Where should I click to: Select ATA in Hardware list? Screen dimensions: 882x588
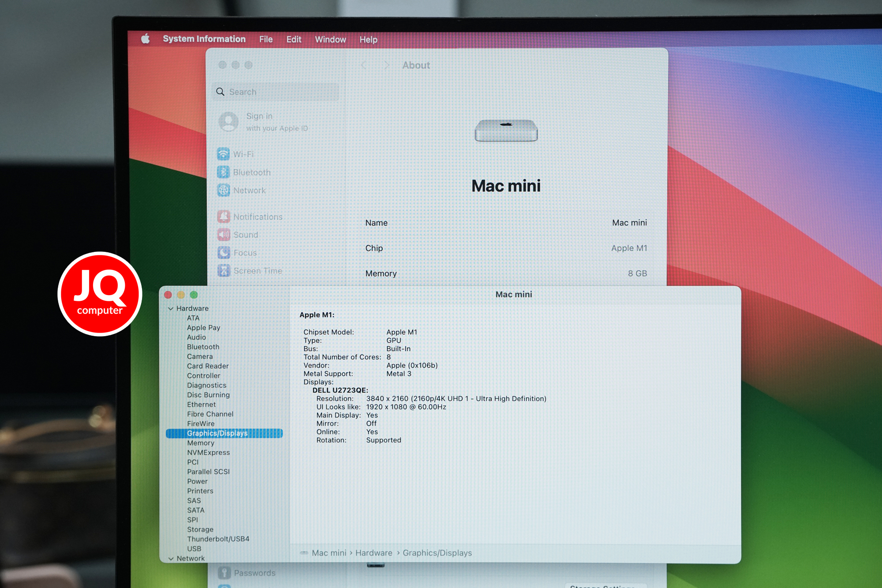pos(193,318)
